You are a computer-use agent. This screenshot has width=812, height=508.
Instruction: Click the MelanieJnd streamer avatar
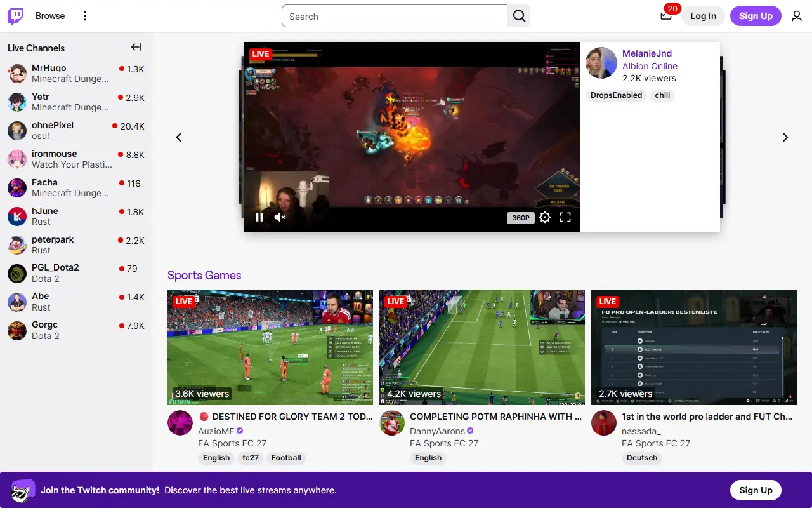601,63
